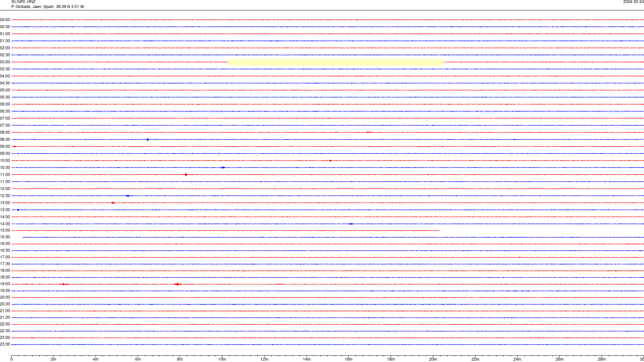Click the red burst near 2.5m on the 19:00 trace
This screenshot has height=362, width=644.
click(x=63, y=284)
